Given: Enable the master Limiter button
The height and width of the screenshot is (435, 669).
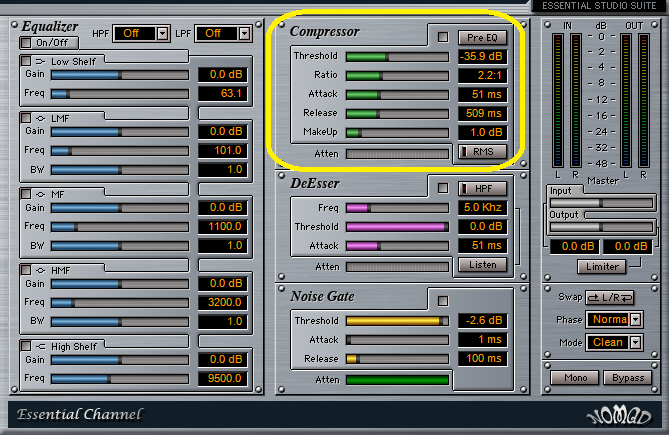Looking at the screenshot, I should (602, 267).
